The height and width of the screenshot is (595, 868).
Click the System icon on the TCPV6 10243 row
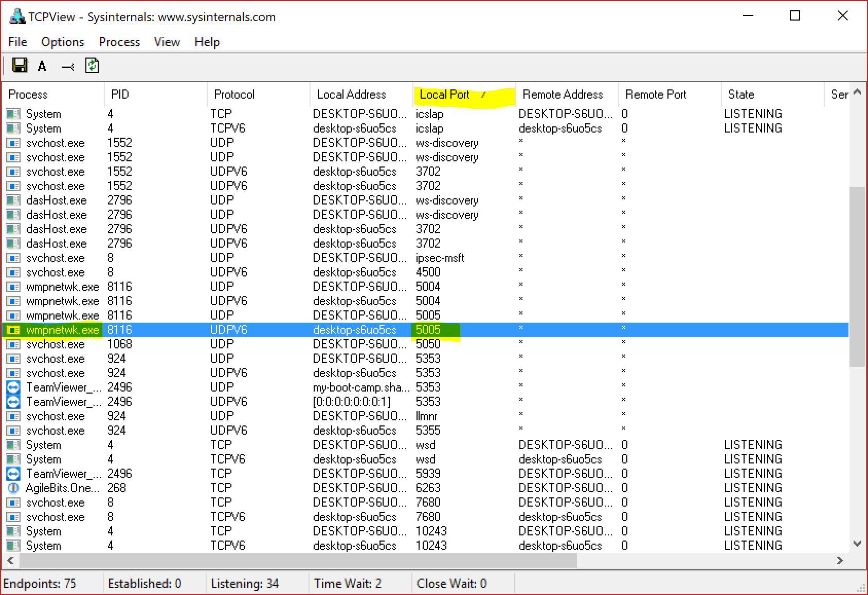pos(13,546)
